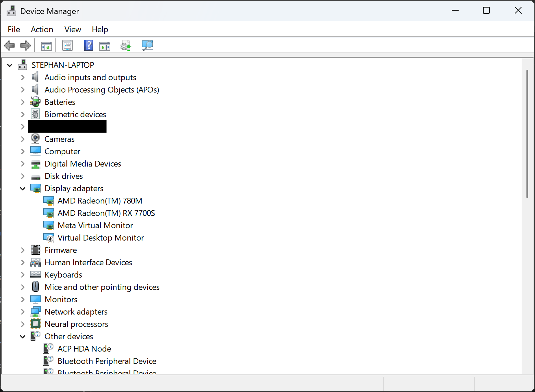
Task: Click the Show/Hide Console Tree toolbar icon
Action: click(46, 45)
